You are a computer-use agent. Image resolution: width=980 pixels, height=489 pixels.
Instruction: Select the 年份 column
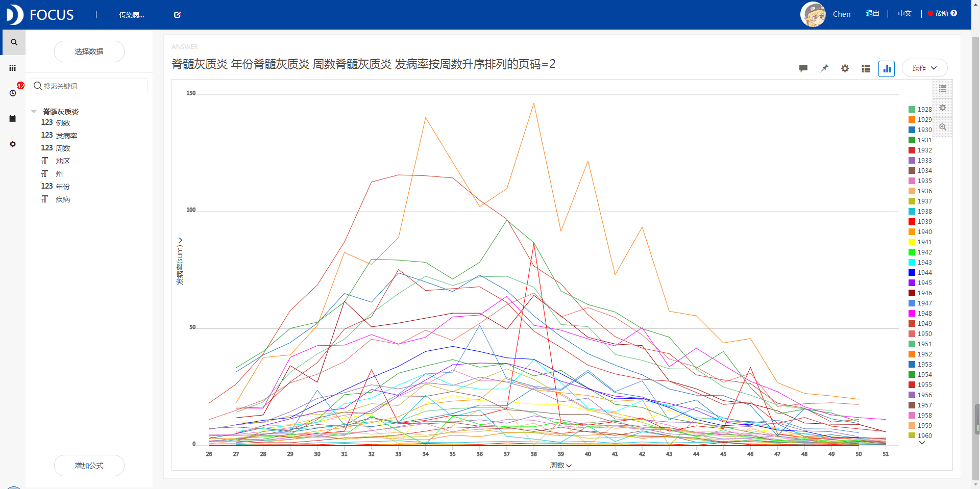click(63, 186)
